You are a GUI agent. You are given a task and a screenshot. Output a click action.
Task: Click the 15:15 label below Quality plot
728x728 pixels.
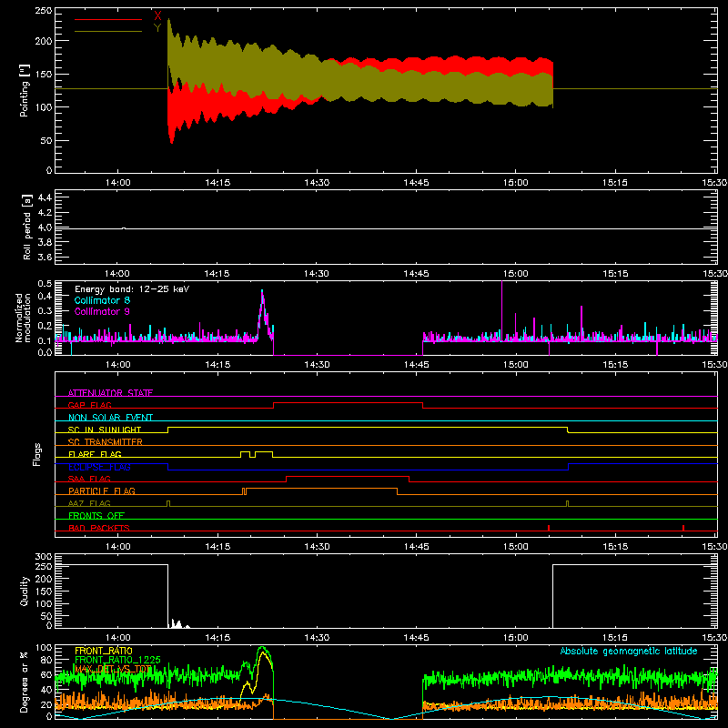(x=615, y=638)
